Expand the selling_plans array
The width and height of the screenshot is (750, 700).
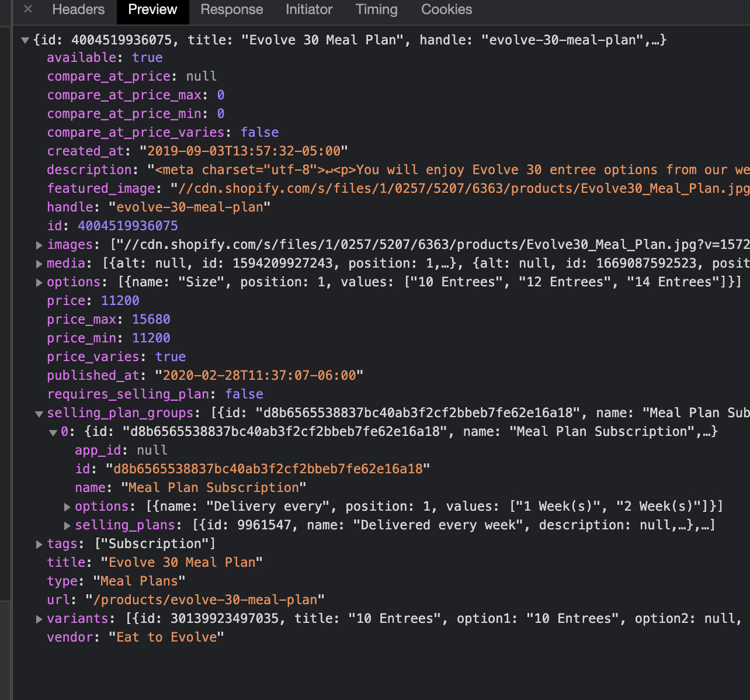click(67, 525)
